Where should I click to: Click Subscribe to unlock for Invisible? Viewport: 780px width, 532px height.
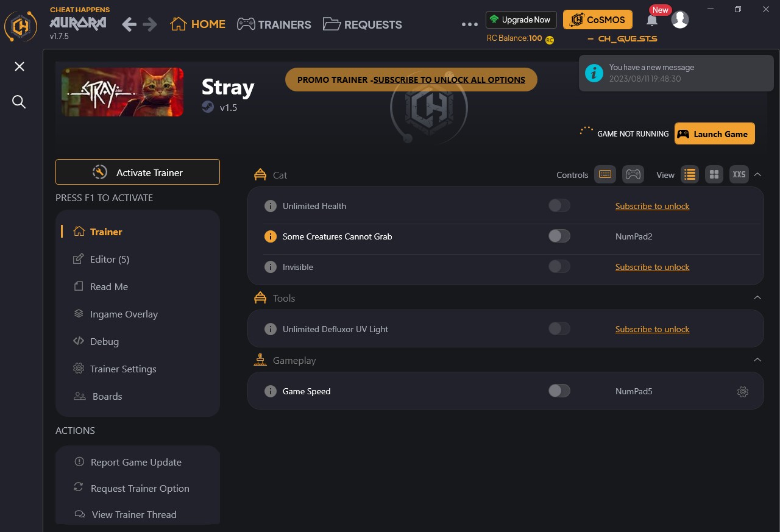coord(652,267)
